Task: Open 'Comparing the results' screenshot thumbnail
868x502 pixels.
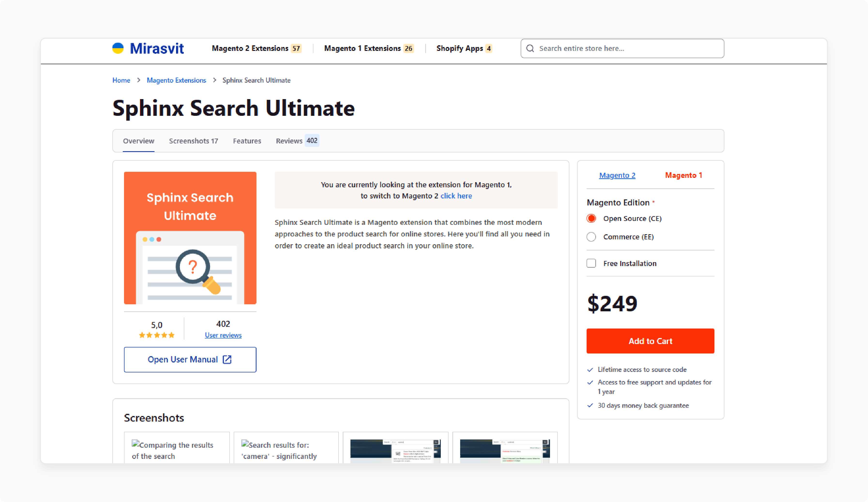Action: (x=177, y=448)
